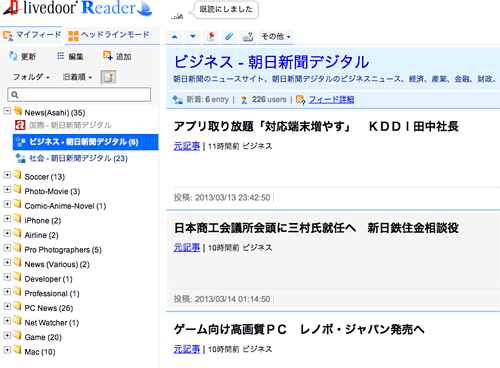The height and width of the screenshot is (368, 500).
Task: Switch to マイフィード tab
Action: (x=32, y=35)
